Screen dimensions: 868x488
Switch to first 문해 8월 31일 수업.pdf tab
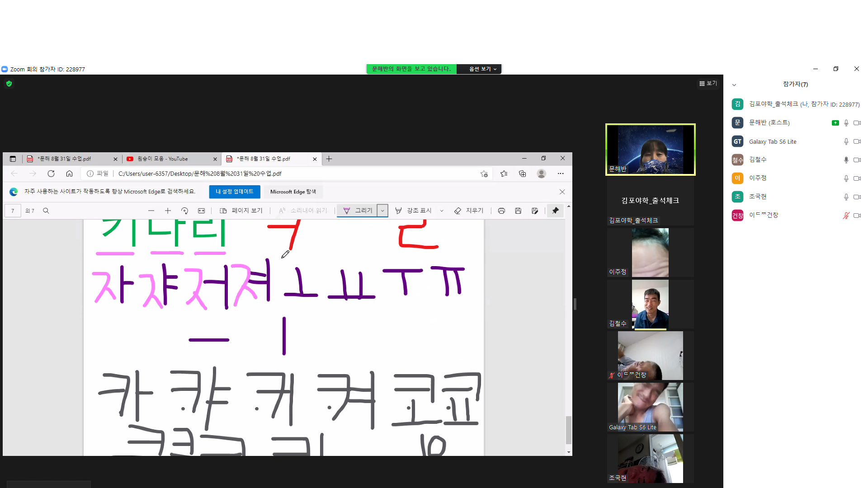[72, 159]
